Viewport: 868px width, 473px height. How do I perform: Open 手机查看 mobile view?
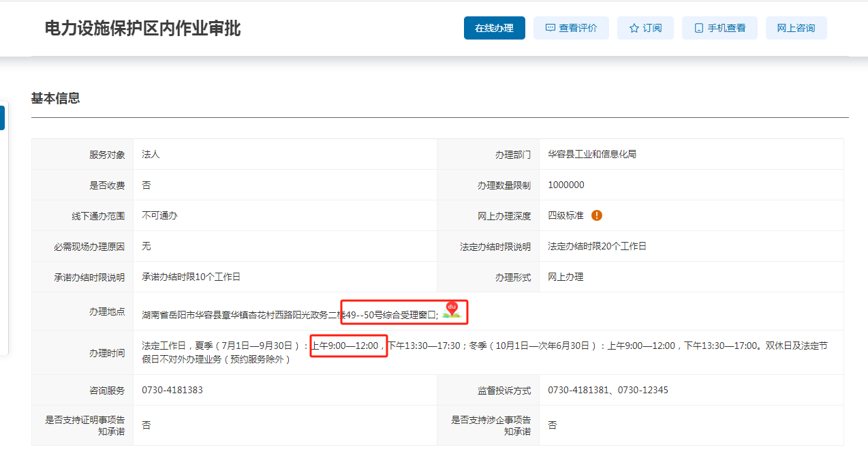coord(719,28)
